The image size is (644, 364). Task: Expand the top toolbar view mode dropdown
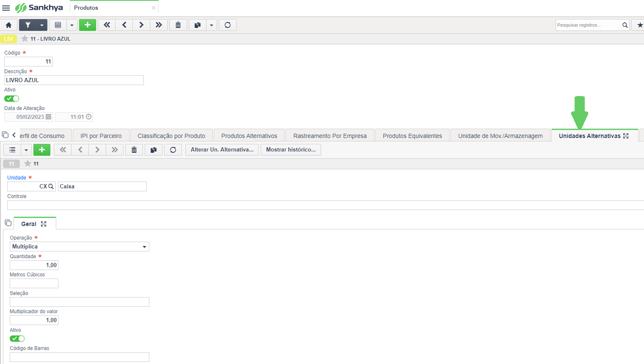72,25
